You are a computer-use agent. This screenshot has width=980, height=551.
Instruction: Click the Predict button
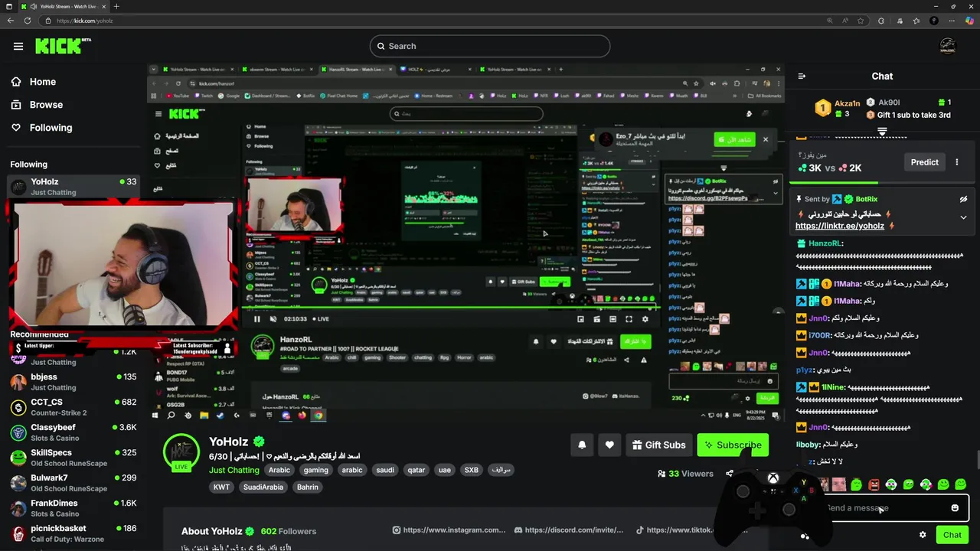[x=924, y=162]
